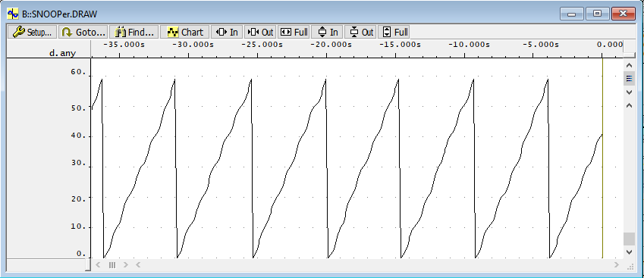The image size is (644, 278).
Task: Click lower vertical scrollbar bottom down arrow
Action: point(629,251)
